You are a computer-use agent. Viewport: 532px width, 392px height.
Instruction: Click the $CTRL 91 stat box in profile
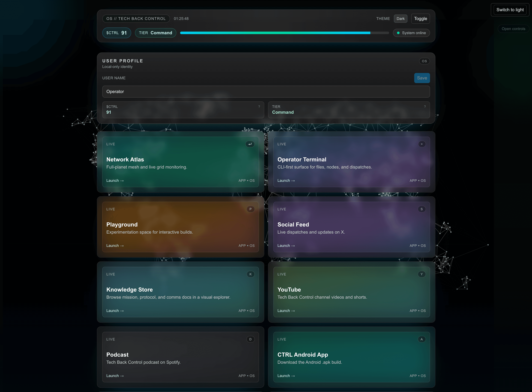click(183, 110)
